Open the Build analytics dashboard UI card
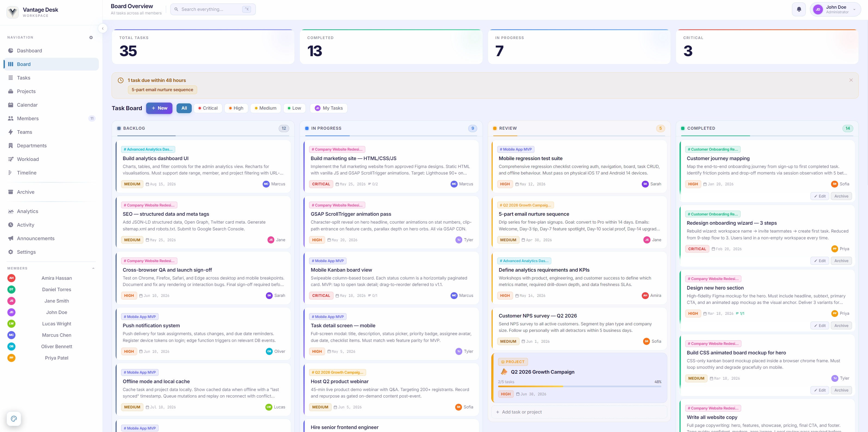The height and width of the screenshot is (432, 868). [203, 166]
